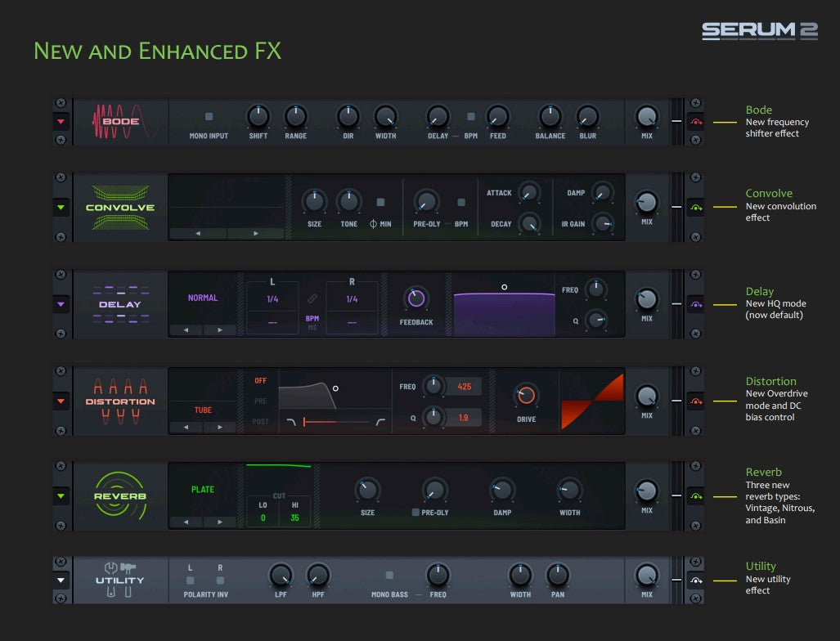
Task: Toggle the Convolve MIN phase switch
Action: 380,202
